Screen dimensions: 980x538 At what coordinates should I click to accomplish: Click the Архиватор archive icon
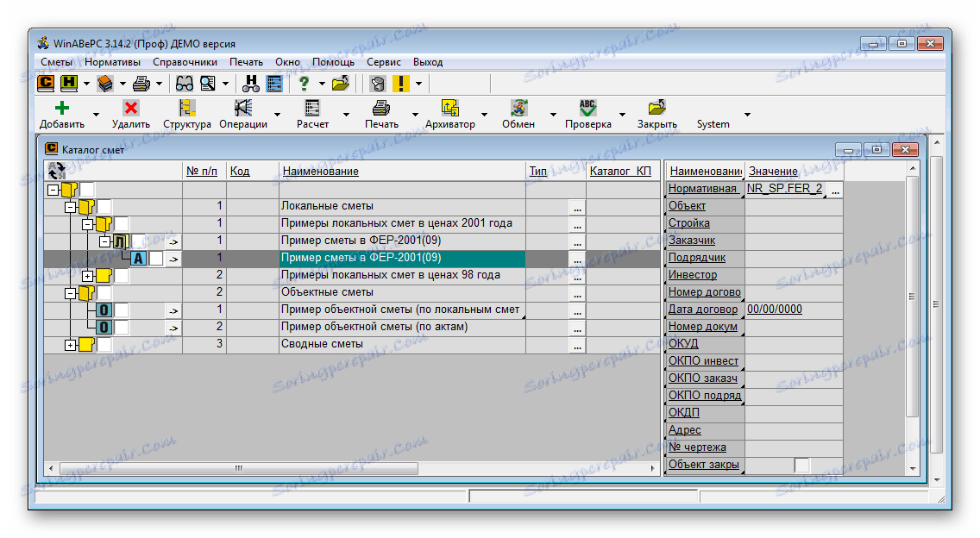tap(450, 108)
